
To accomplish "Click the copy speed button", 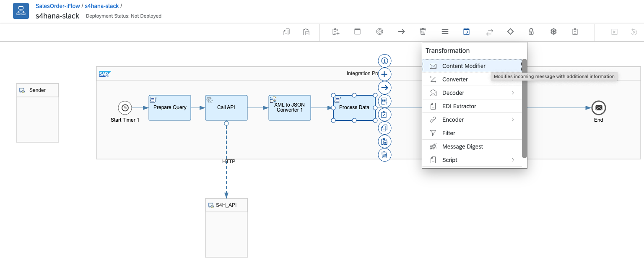I will pos(384,128).
